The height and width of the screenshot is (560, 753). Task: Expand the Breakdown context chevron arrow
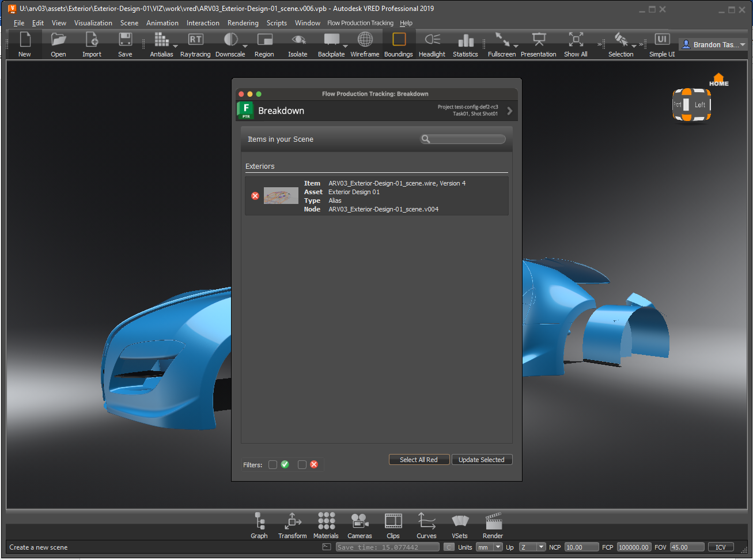tap(510, 111)
